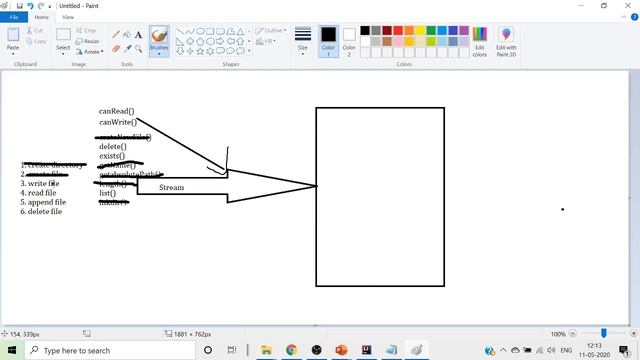Pick the orange color swatch
The width and height of the screenshot is (640, 360).
coord(409,31)
